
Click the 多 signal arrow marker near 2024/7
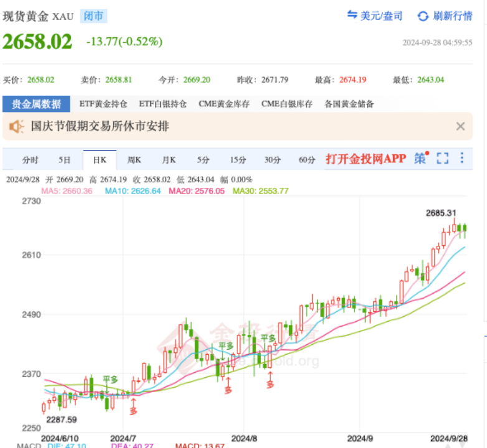133,409
